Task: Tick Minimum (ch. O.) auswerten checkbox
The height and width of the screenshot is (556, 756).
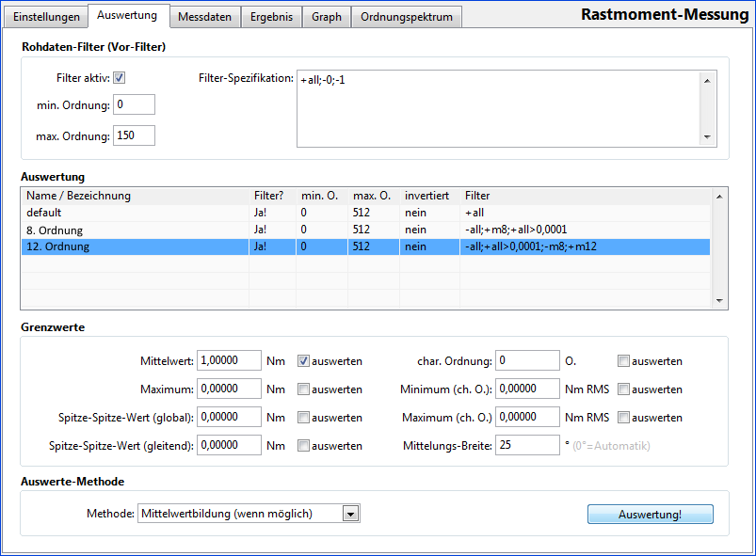Action: pos(623,389)
